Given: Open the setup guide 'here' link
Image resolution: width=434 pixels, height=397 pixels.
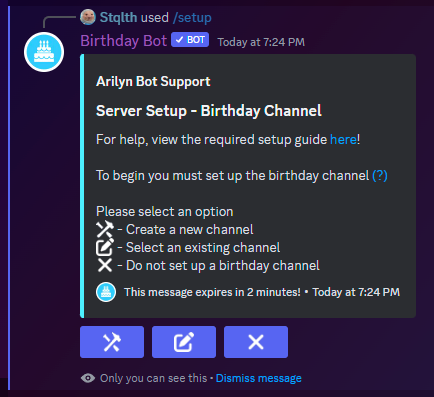Looking at the screenshot, I should [x=343, y=139].
